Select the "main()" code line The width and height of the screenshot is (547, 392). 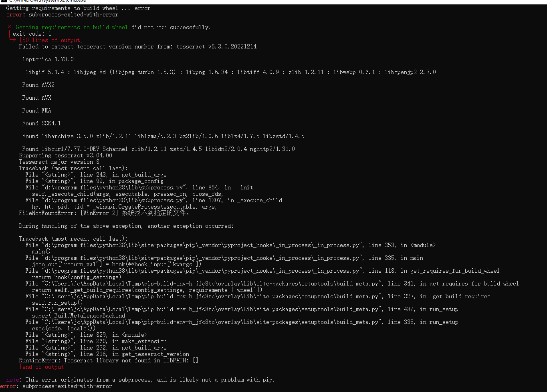pyautogui.click(x=41, y=251)
